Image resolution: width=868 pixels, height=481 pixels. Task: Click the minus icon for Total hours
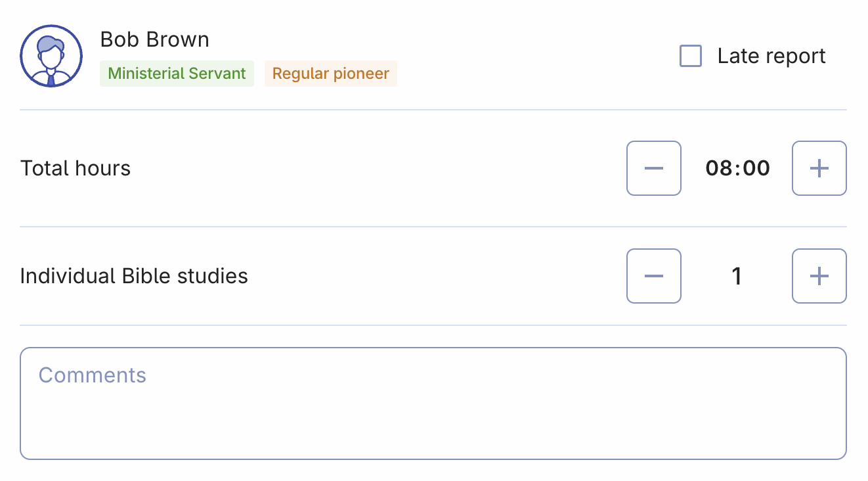(653, 168)
